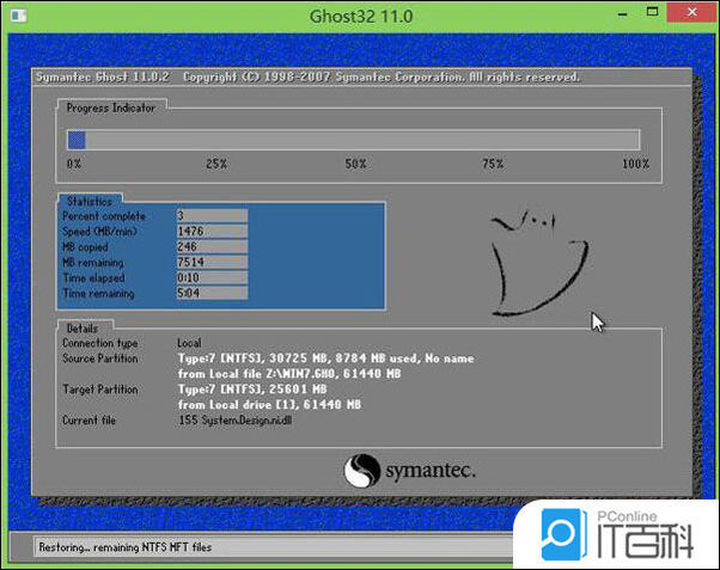720x570 pixels.
Task: Click the Symantec Ghost 11.0.2 copyright header
Action: point(308,77)
